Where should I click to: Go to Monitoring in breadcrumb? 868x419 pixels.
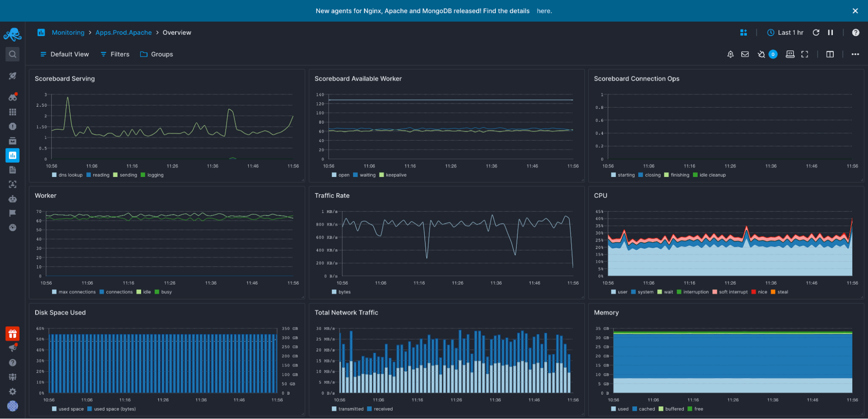click(68, 33)
